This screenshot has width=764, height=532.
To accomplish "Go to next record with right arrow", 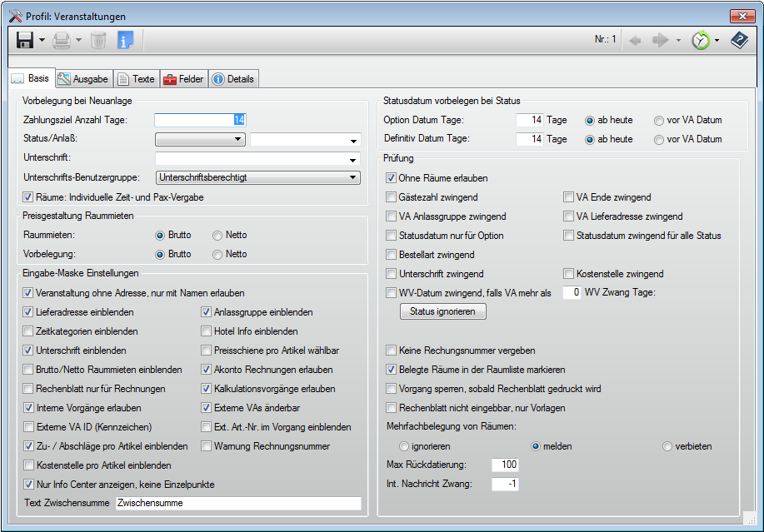I will click(661, 40).
